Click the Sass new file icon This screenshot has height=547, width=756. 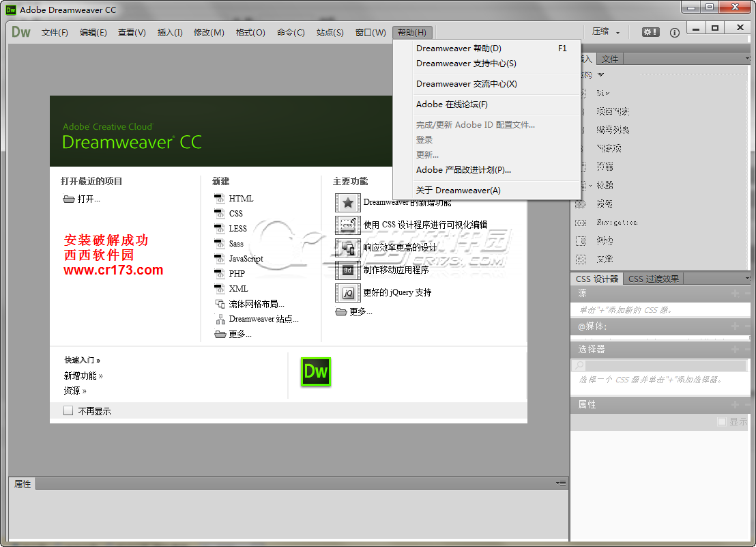pyautogui.click(x=220, y=244)
